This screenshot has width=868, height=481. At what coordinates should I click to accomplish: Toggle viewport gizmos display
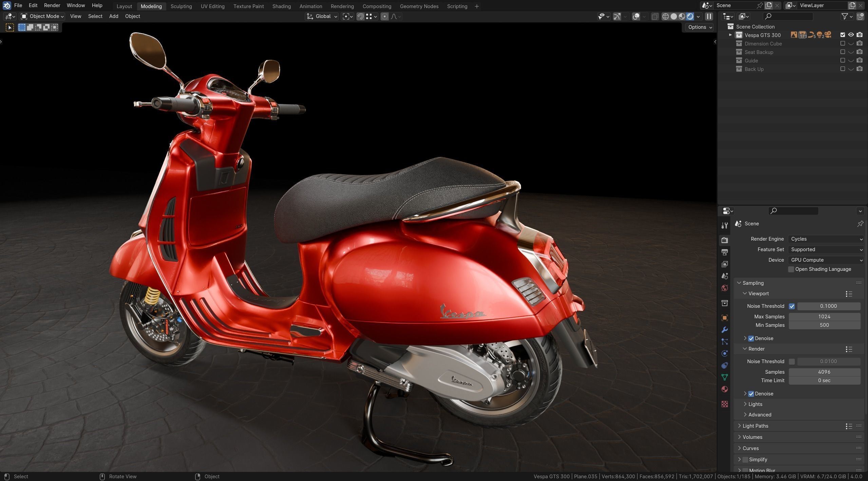[x=617, y=16]
